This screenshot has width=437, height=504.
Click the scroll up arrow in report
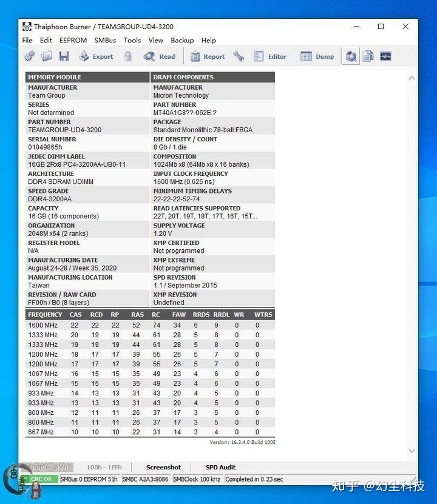coord(412,78)
